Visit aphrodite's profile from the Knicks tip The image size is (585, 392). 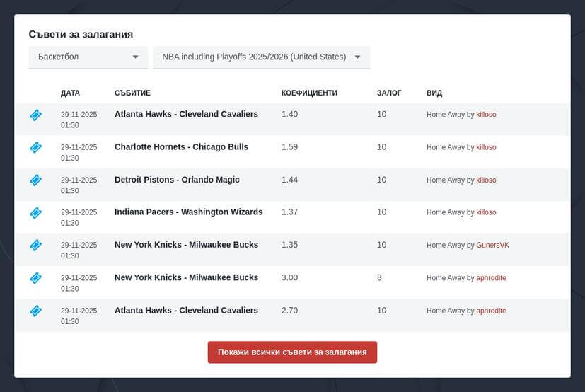(x=491, y=278)
